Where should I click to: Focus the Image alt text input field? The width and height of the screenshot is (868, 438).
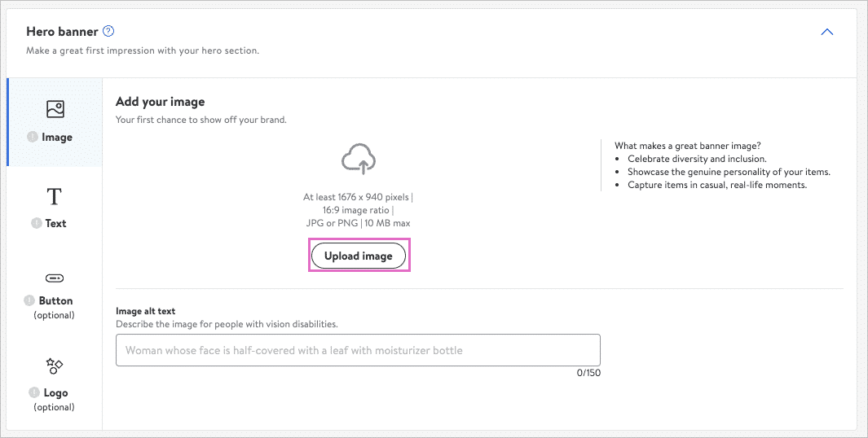pyautogui.click(x=358, y=350)
